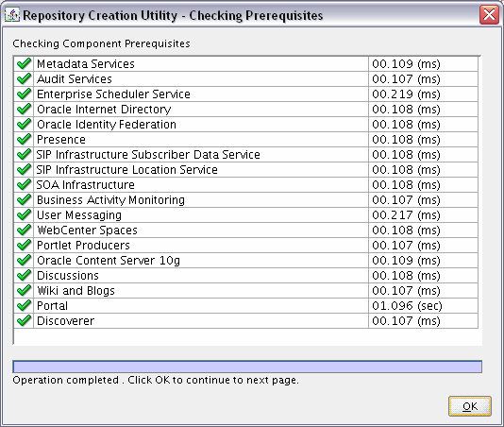Click the Operation completed status message
Screen dimensions: 504x427
(x=156, y=380)
